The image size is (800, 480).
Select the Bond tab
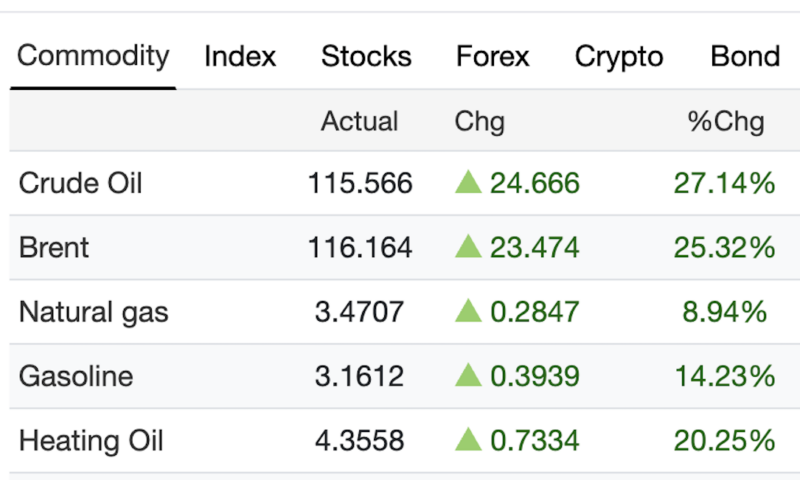click(x=745, y=57)
